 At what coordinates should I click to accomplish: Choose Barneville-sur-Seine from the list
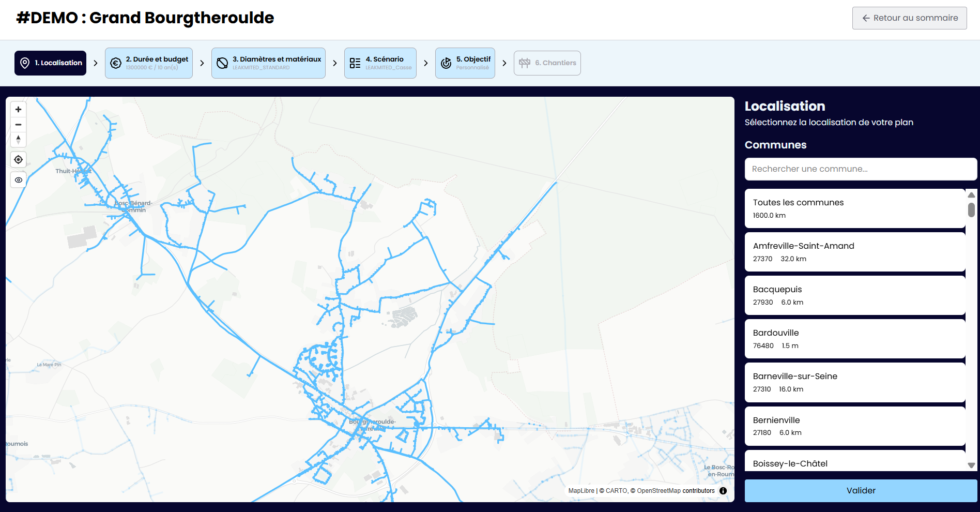point(855,382)
